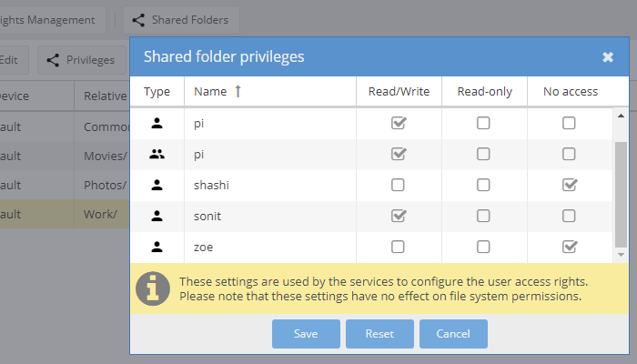Screen dimensions: 637x364
Task: Toggle Read/Write for group pi
Action: (398, 155)
